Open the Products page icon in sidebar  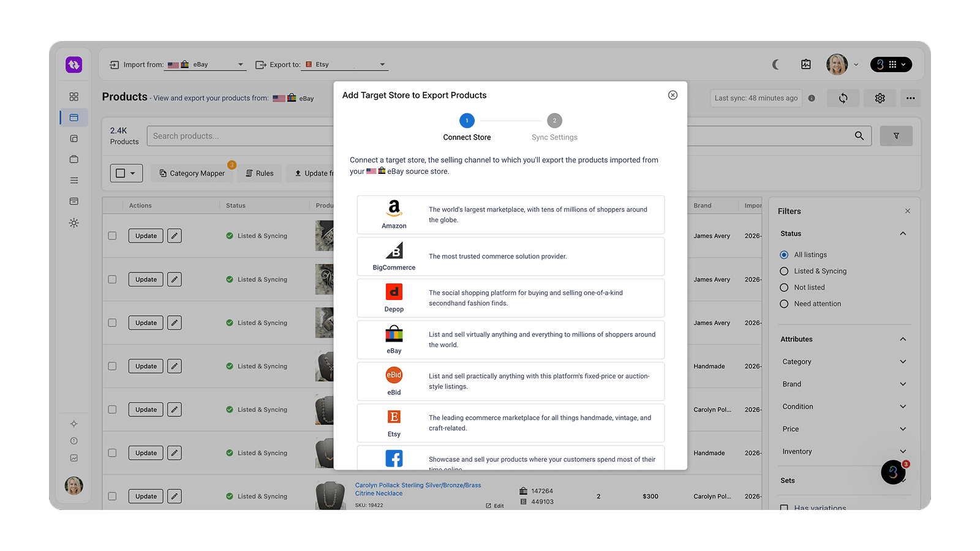74,118
